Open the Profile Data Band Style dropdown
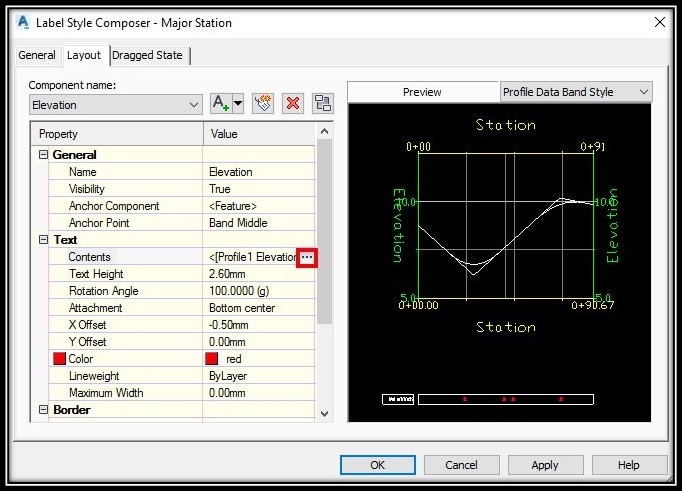 (x=576, y=92)
